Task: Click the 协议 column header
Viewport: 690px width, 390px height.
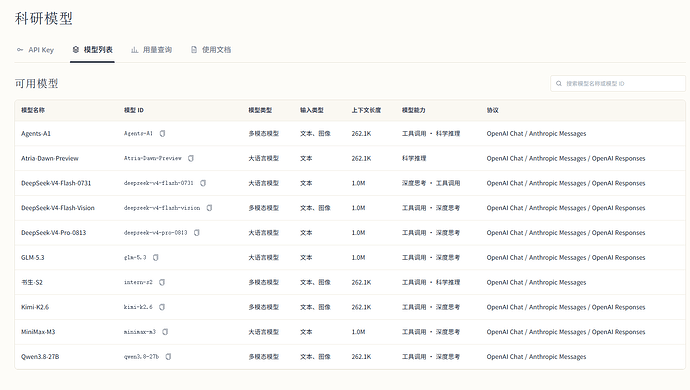Action: click(492, 110)
